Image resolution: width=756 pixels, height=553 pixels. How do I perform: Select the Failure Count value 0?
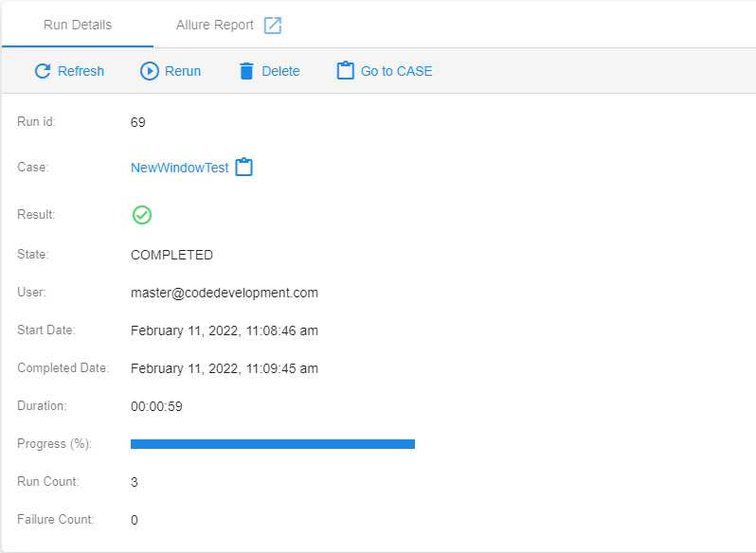[135, 520]
